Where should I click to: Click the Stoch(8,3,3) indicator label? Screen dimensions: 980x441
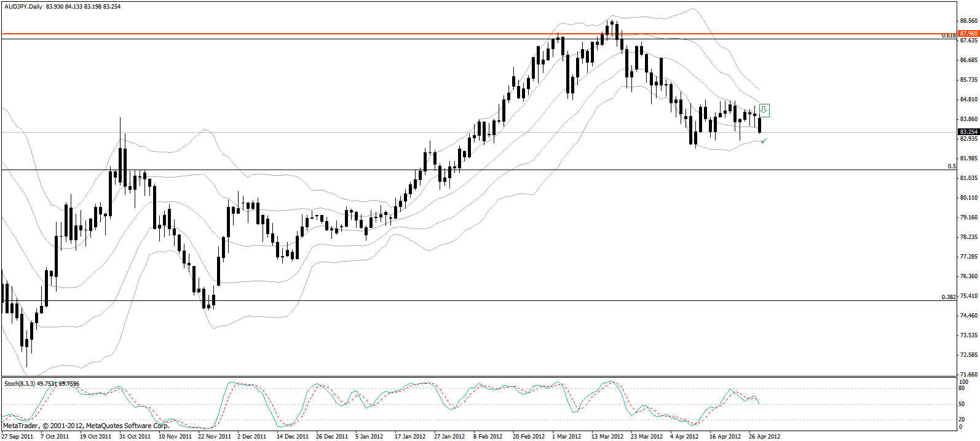click(42, 384)
